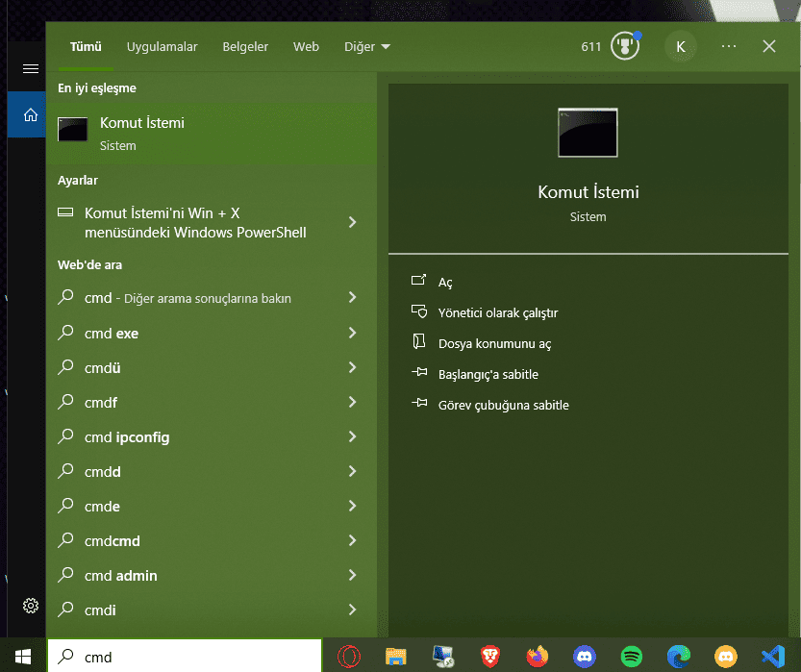Choose "Başlangıç'a sabitle"

(488, 374)
